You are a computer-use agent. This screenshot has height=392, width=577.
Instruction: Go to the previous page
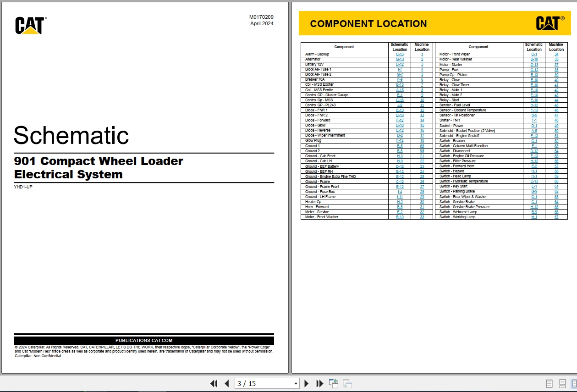pos(226,384)
